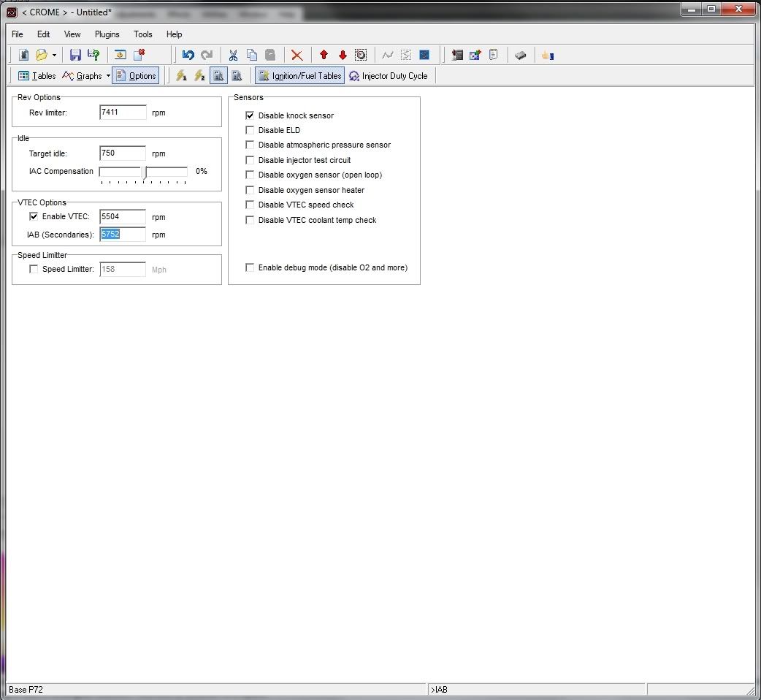The height and width of the screenshot is (700, 761).
Task: Click the disabled Speed Limiter Mph field
Action: [123, 269]
